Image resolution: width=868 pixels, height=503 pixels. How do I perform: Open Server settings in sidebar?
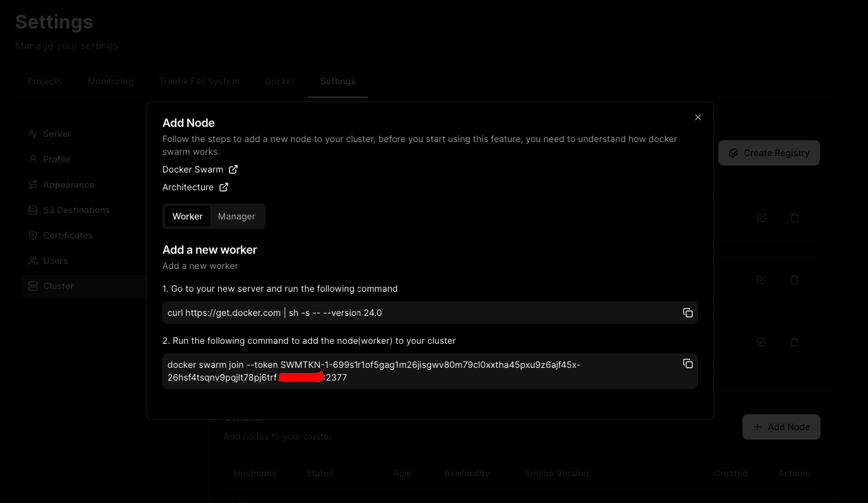click(x=84, y=134)
